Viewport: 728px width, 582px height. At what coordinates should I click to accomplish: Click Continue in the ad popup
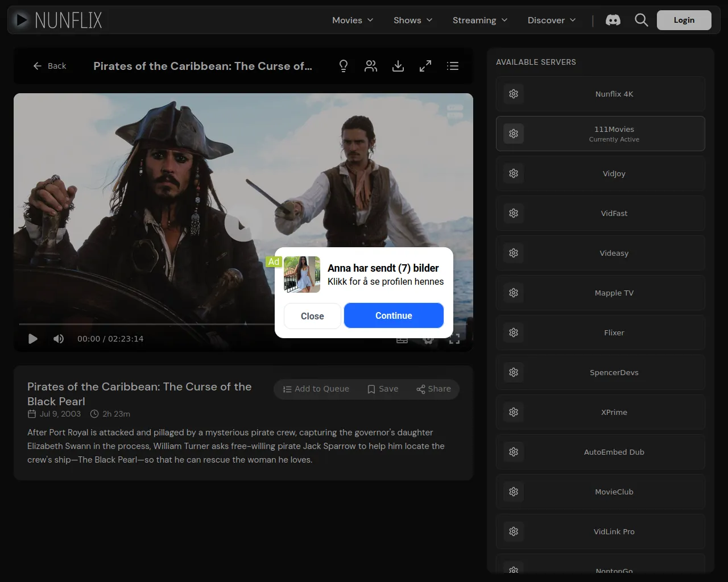click(394, 315)
